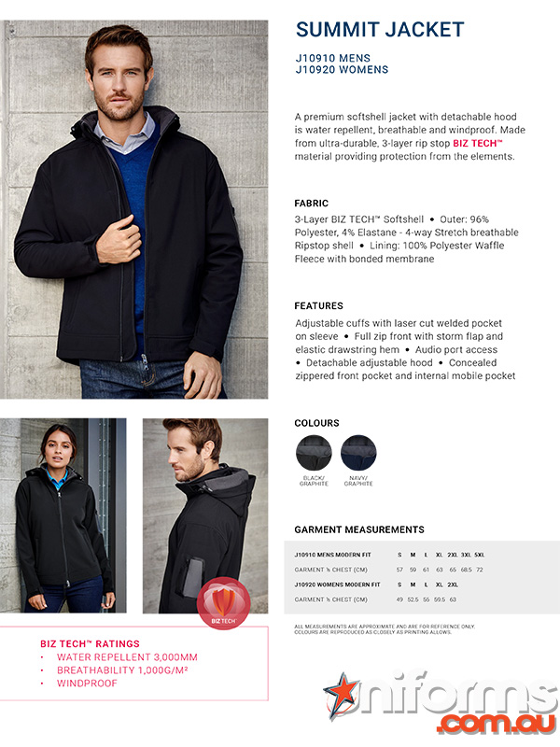Click the main photo of man in jacket
This screenshot has width=560, height=747.
point(133,209)
